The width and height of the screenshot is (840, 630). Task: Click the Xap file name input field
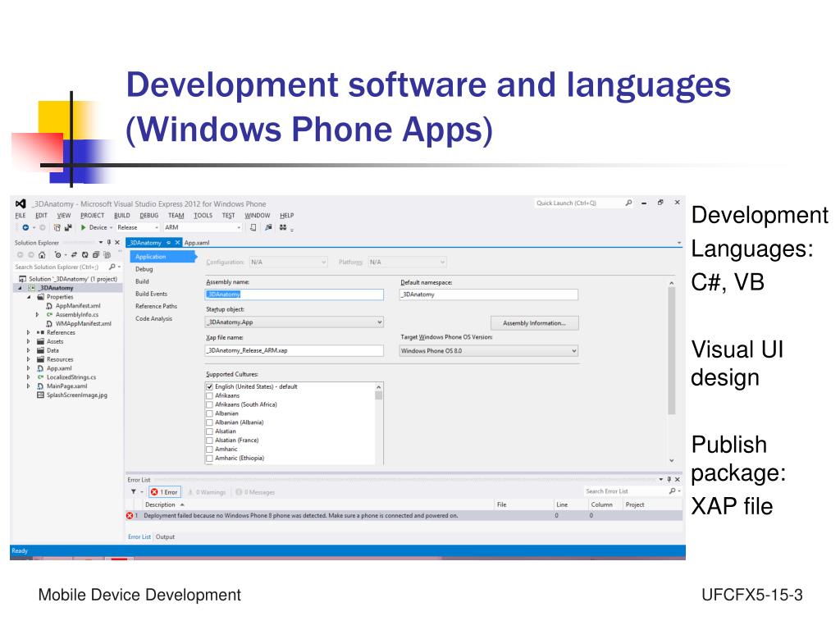point(294,351)
